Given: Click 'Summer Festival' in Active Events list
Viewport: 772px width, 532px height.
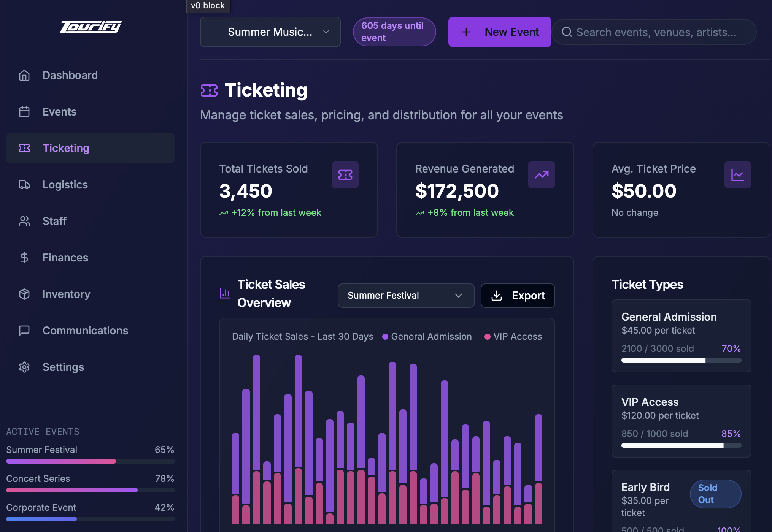Looking at the screenshot, I should 42,450.
